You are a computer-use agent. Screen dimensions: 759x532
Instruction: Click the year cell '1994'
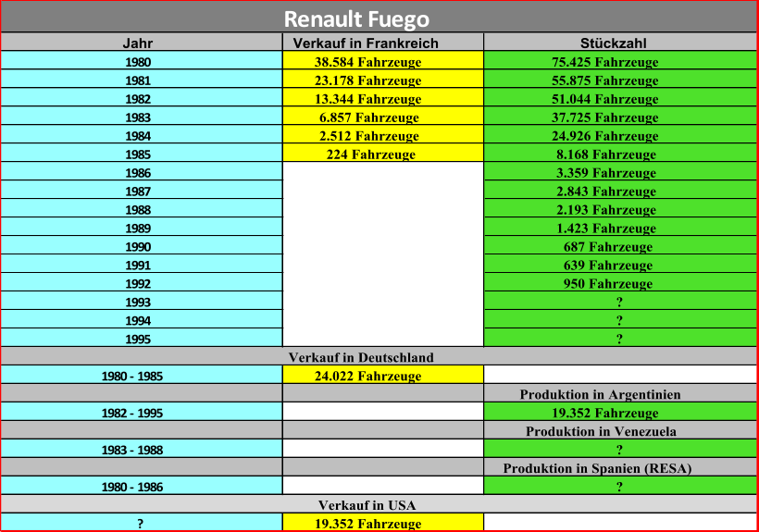tap(142, 318)
